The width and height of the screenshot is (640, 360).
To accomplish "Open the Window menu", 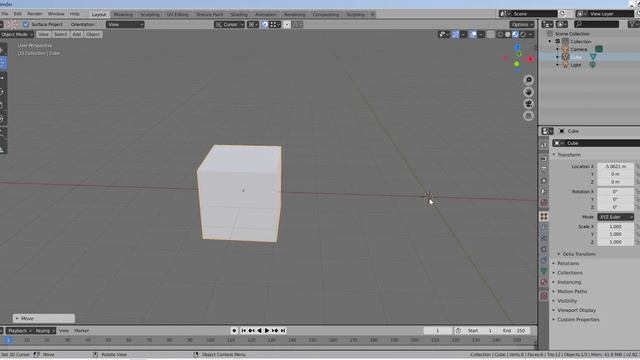I will tap(56, 14).
